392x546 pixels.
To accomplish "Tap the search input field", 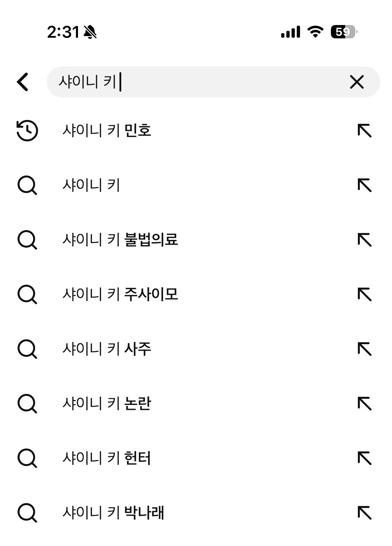I will coord(202,82).
